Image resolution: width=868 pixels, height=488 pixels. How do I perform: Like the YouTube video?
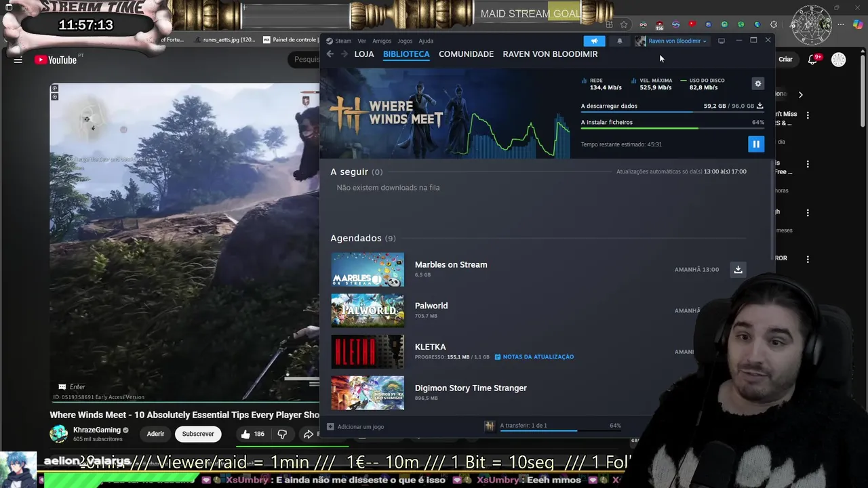pos(252,434)
